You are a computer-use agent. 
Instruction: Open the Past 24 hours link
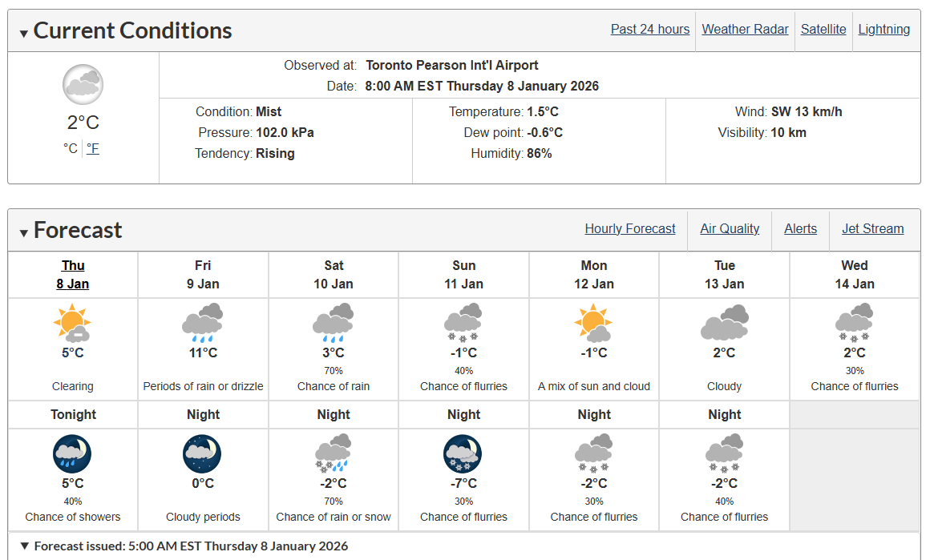click(x=650, y=29)
